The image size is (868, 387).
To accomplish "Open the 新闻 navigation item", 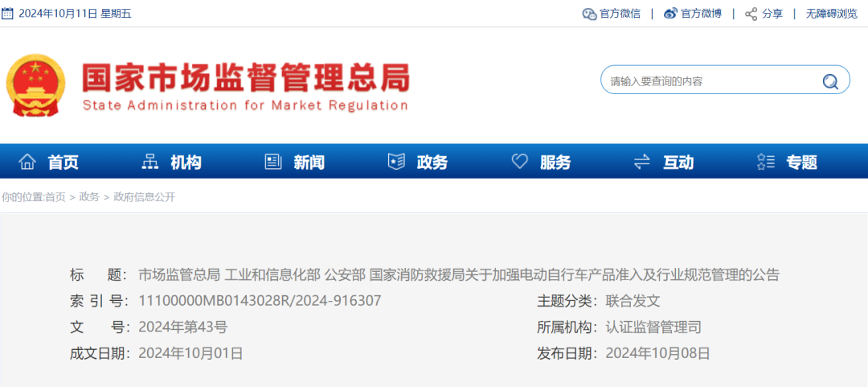I will 309,163.
